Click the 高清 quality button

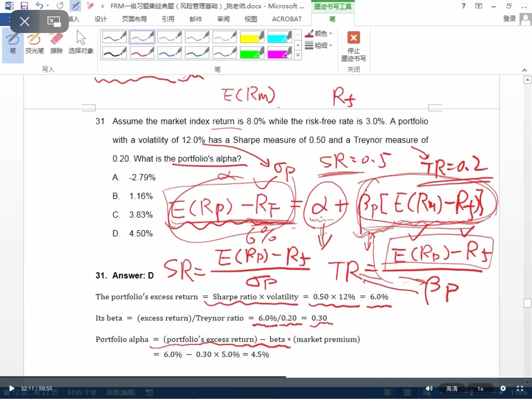tap(452, 389)
